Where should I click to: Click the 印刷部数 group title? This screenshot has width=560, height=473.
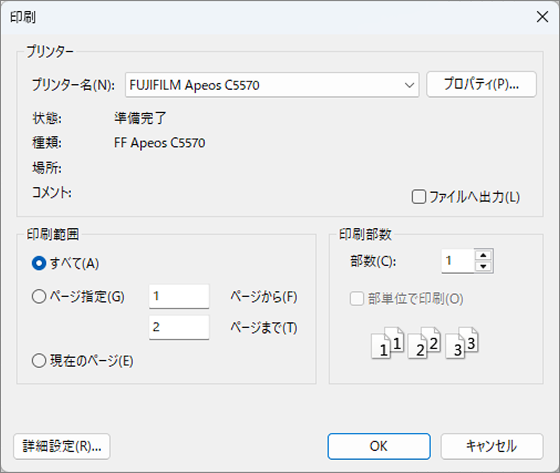[x=365, y=234]
